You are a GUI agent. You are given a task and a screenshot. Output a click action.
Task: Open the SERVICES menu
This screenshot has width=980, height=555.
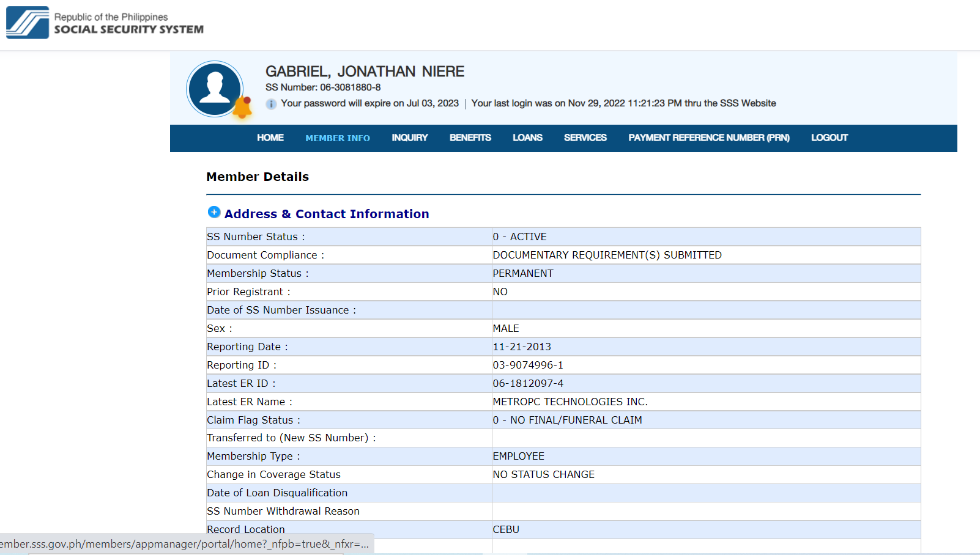point(585,138)
